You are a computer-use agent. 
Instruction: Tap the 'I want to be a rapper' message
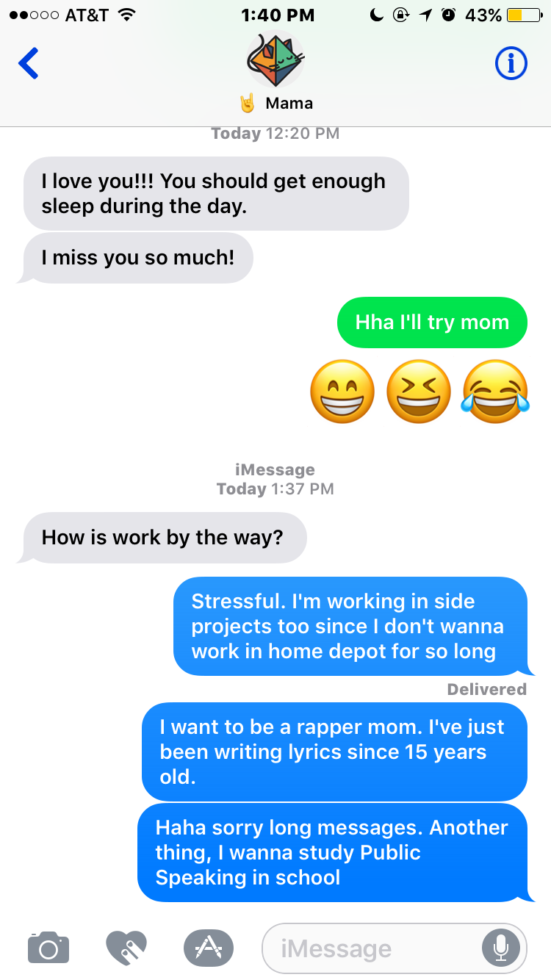(334, 752)
